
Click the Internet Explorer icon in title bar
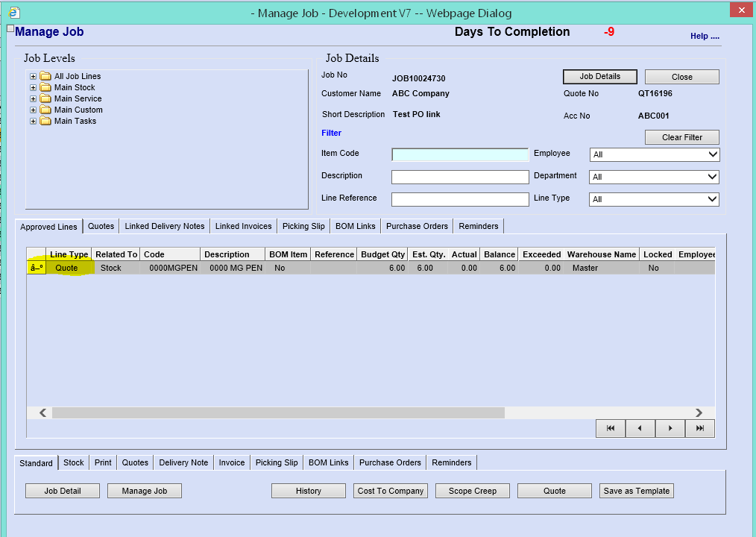pyautogui.click(x=13, y=12)
